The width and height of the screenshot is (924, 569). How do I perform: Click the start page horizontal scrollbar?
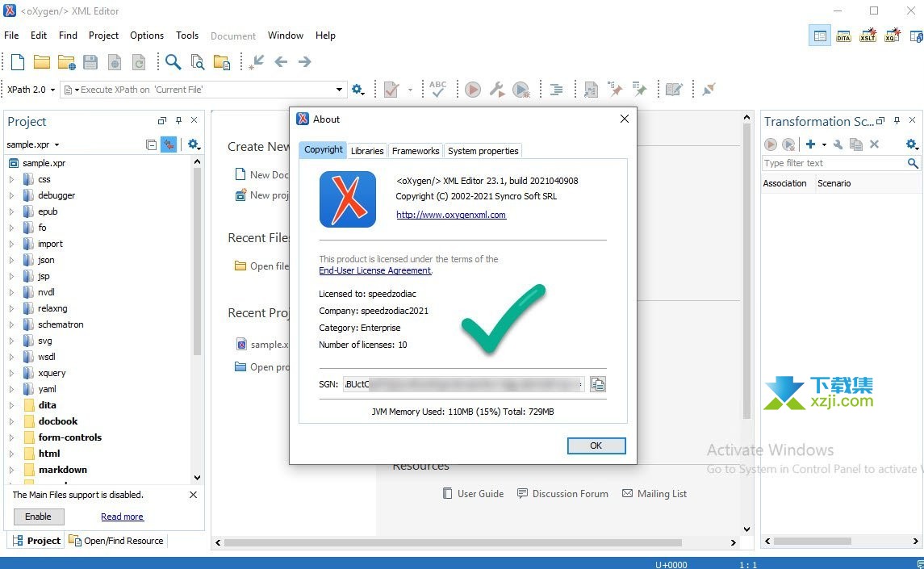[453, 542]
